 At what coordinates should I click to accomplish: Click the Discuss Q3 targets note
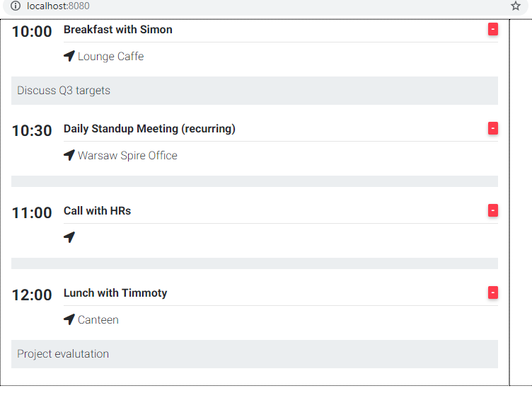[255, 91]
